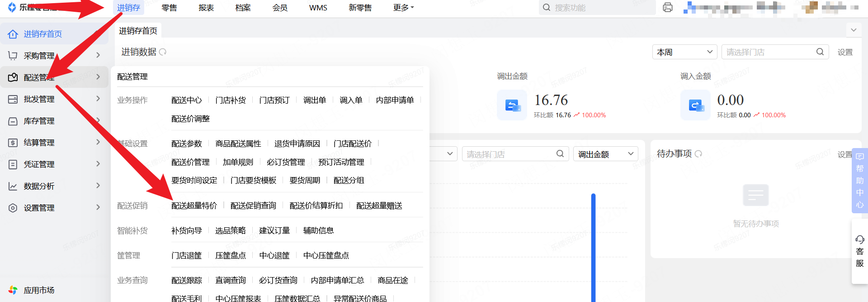Open 门店退筐 under 筐管理

coord(187,255)
